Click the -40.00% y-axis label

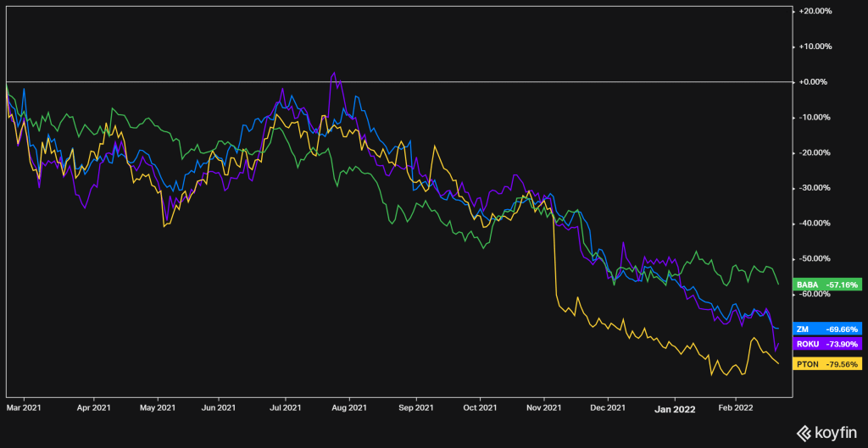click(x=817, y=224)
